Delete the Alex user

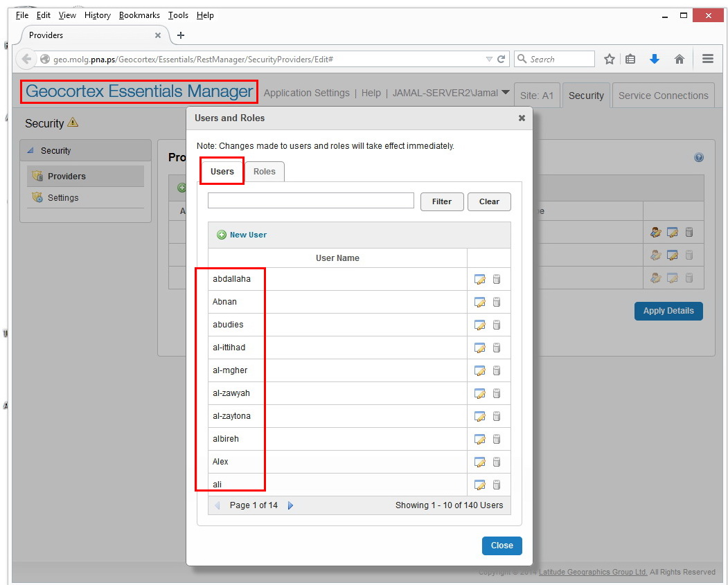pos(497,462)
